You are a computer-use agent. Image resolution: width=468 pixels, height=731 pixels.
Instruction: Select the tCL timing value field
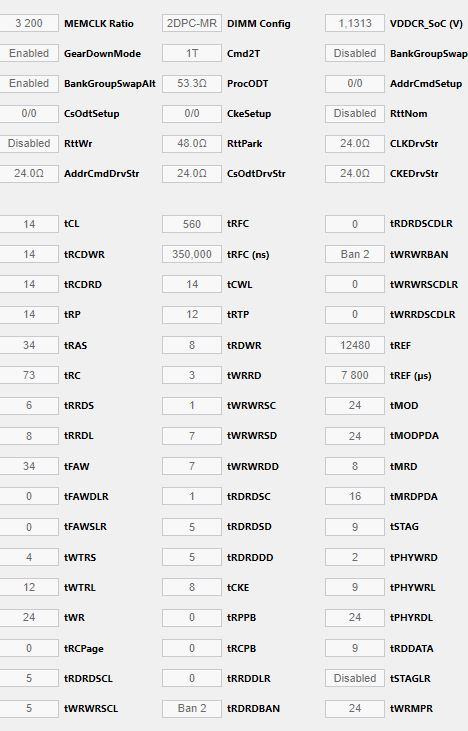(x=29, y=224)
